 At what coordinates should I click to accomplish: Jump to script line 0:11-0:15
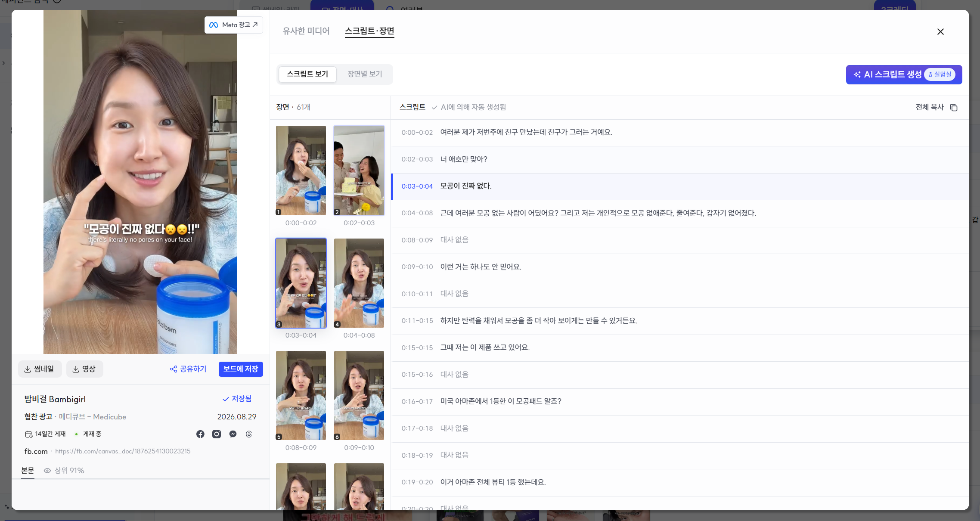680,321
